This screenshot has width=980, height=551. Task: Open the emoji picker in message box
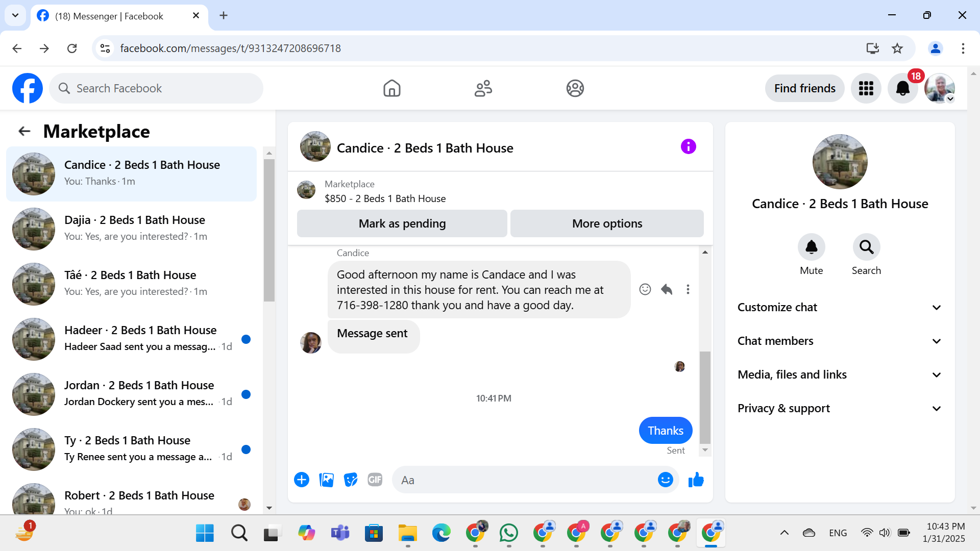[665, 480]
